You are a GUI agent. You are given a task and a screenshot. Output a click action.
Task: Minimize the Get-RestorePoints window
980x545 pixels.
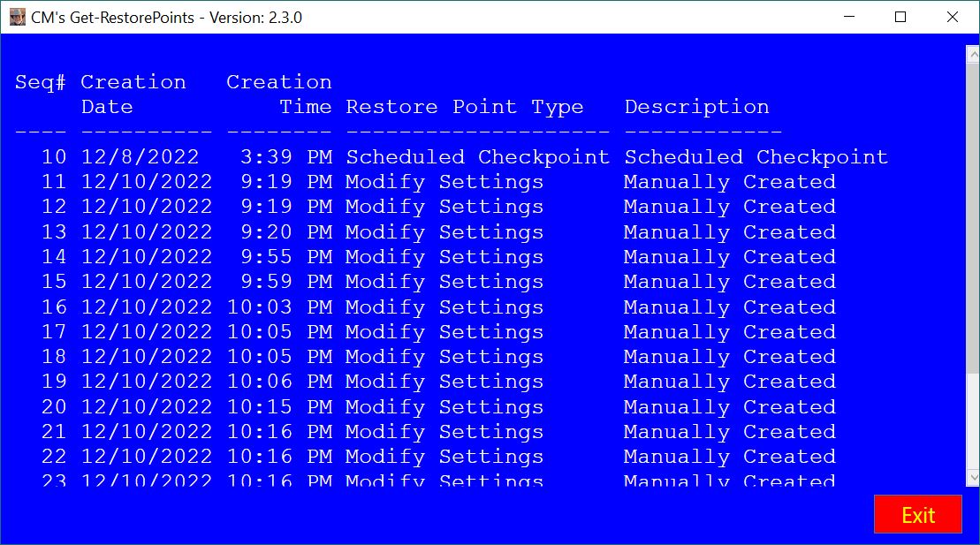pyautogui.click(x=849, y=17)
